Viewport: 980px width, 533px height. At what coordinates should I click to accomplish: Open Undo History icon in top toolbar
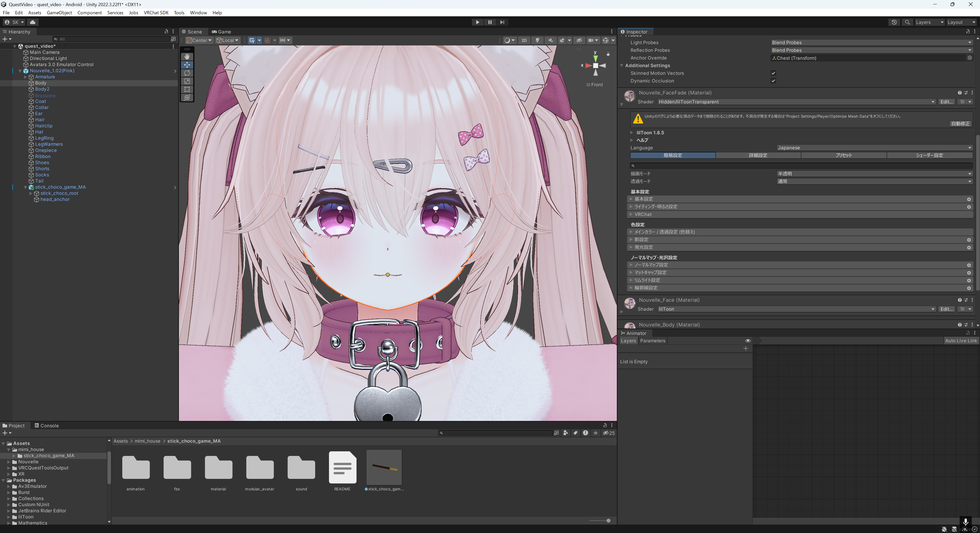pyautogui.click(x=894, y=22)
